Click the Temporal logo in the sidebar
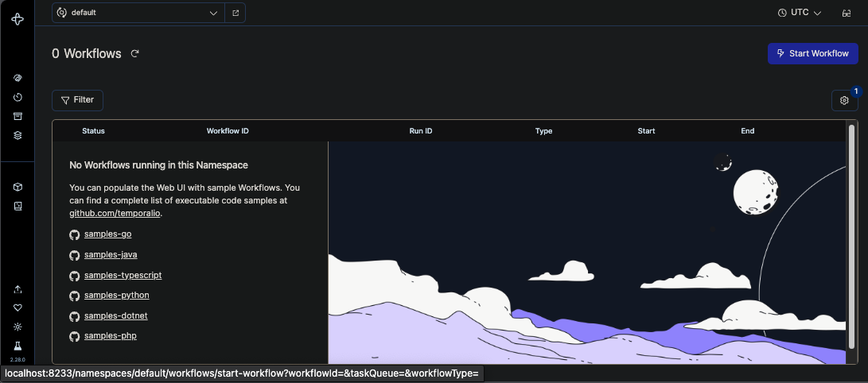The height and width of the screenshot is (383, 868). [18, 19]
